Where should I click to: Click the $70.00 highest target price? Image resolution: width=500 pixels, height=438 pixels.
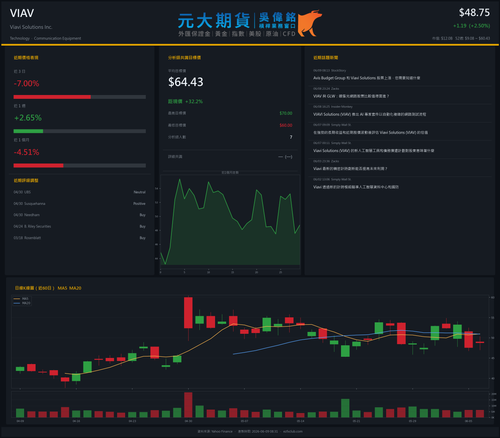pyautogui.click(x=286, y=113)
